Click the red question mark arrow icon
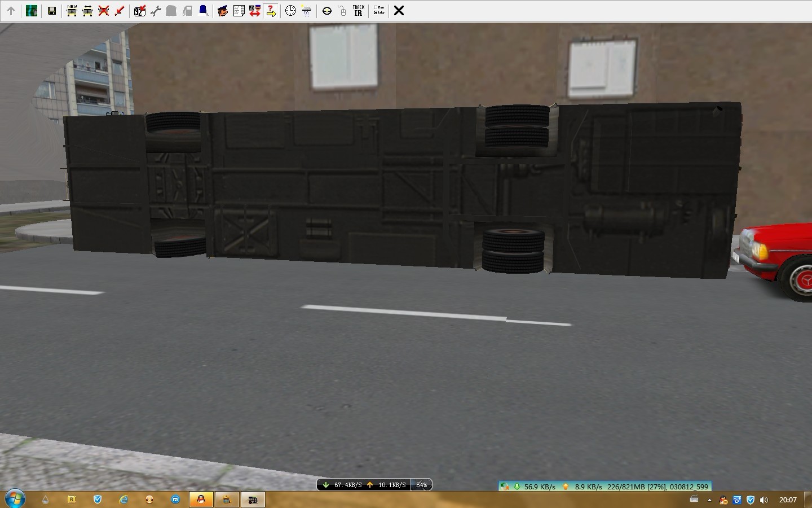 (271, 11)
